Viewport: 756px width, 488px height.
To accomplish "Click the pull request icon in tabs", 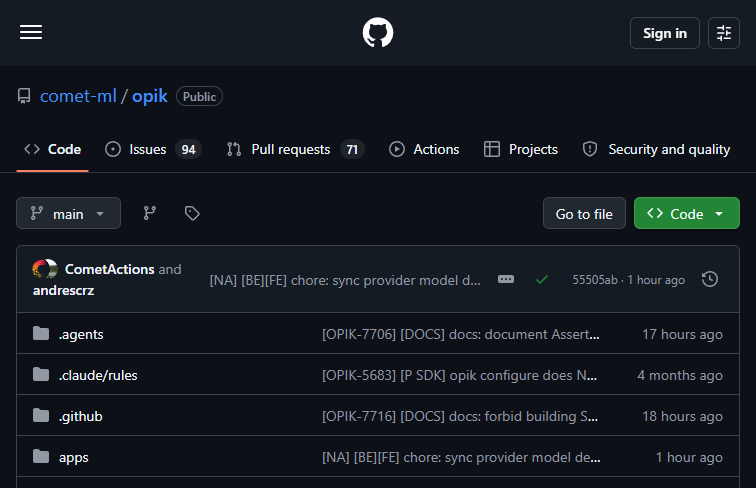I will click(x=234, y=149).
